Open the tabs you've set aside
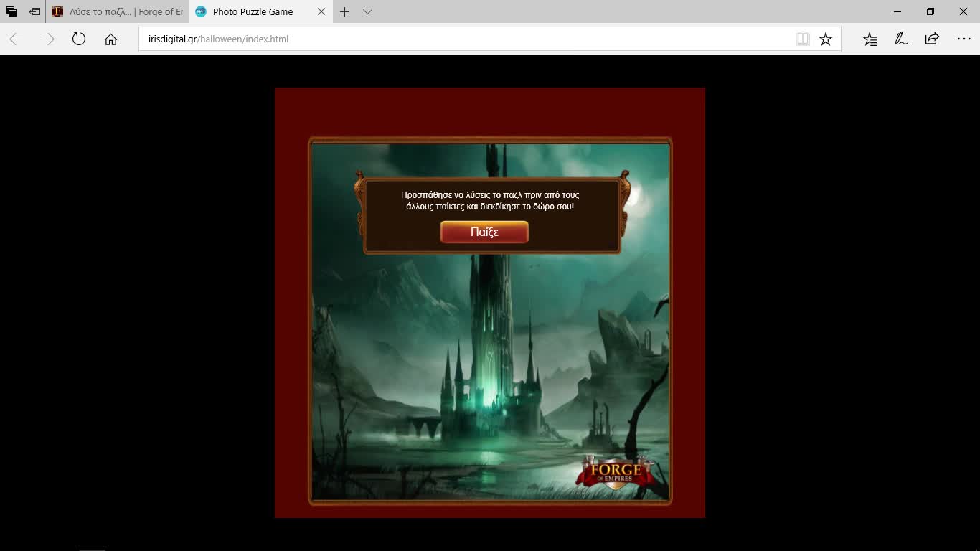Image resolution: width=980 pixels, height=551 pixels. pyautogui.click(x=11, y=11)
